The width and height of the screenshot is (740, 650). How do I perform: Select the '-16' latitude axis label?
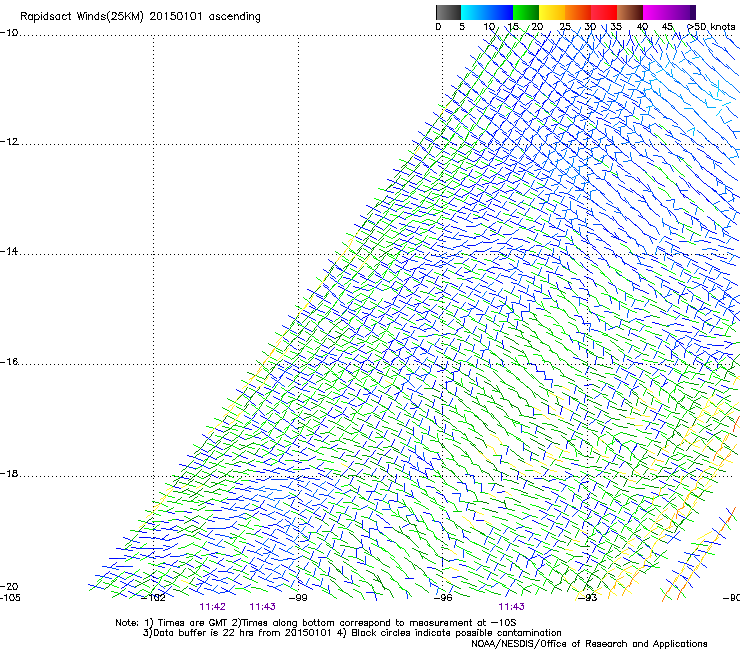(9, 362)
